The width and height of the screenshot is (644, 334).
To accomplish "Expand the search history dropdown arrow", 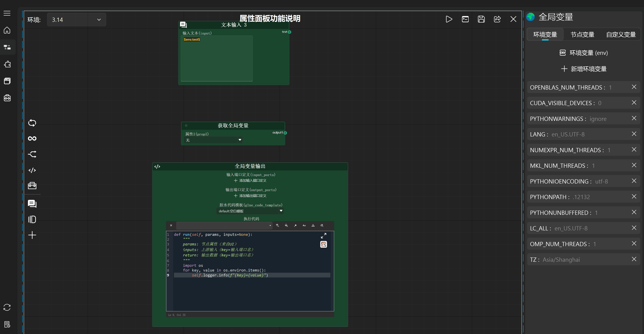I will [x=270, y=225].
